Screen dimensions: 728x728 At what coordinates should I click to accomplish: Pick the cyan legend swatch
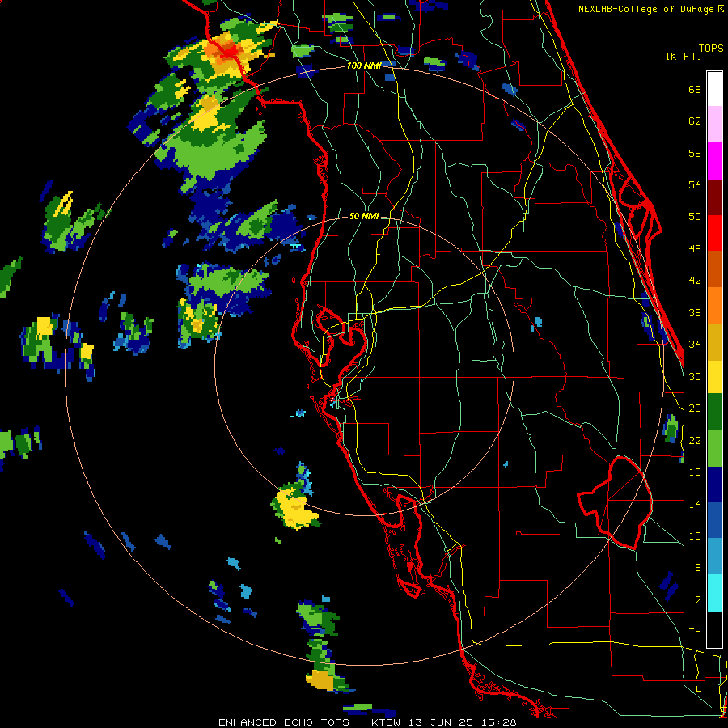pyautogui.click(x=714, y=593)
